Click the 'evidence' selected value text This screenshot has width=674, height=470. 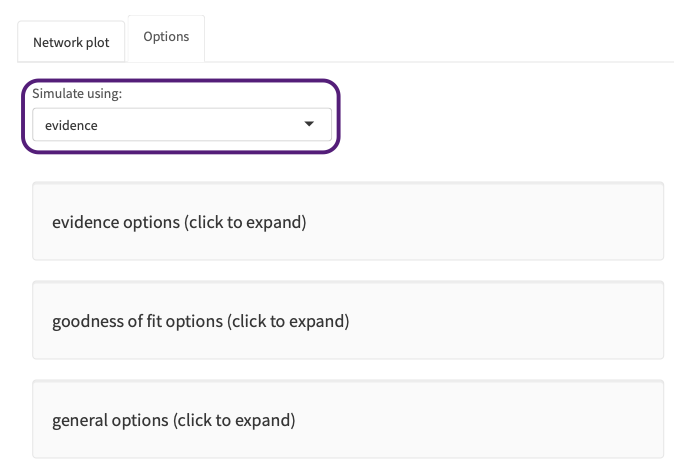point(71,126)
